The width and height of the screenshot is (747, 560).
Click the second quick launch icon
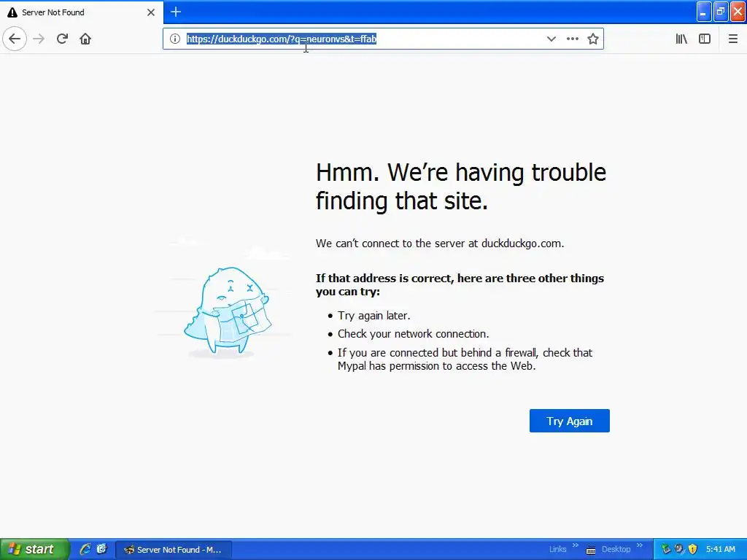(x=101, y=549)
